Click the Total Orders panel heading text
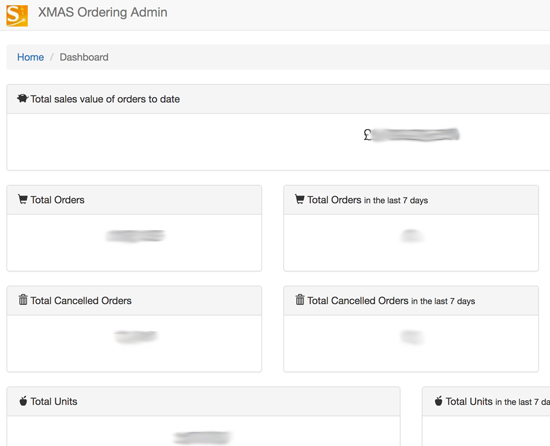This screenshot has height=446, width=550. pyautogui.click(x=57, y=200)
